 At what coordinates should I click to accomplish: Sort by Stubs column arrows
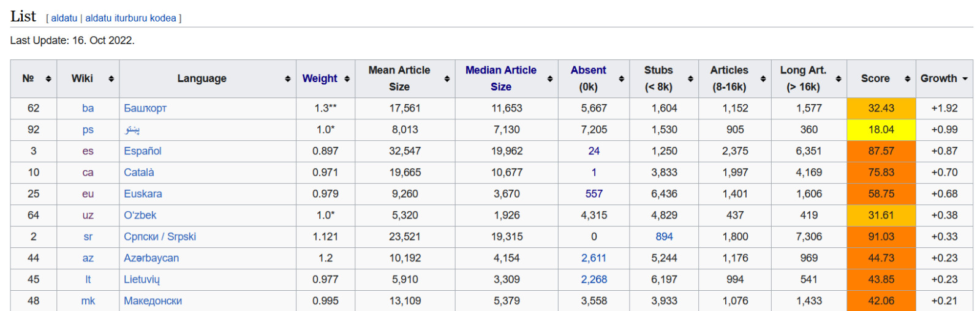click(x=690, y=79)
